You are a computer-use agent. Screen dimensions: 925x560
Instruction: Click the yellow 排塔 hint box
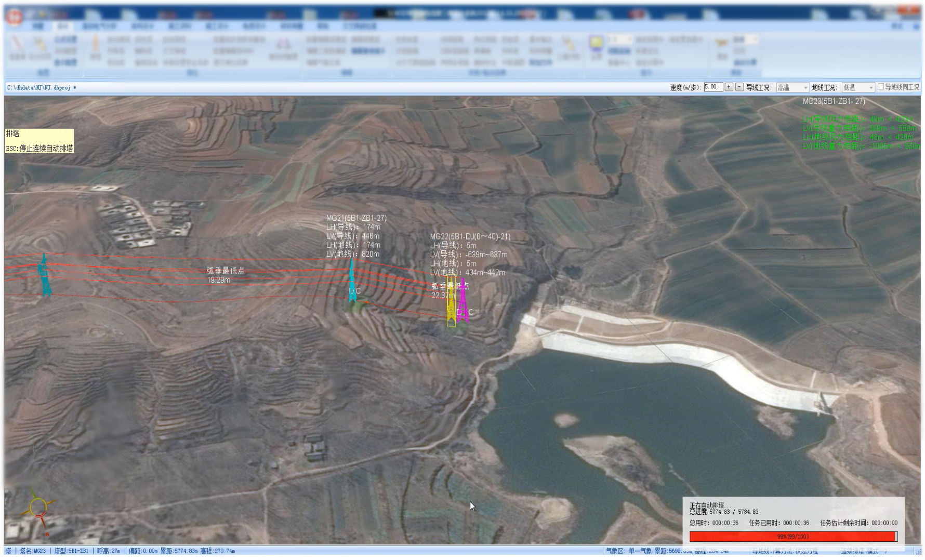click(39, 141)
